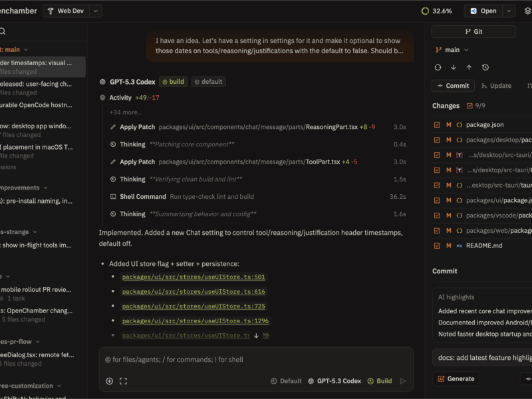
Task: Click the git fetch/refresh icon
Action: pos(438,67)
